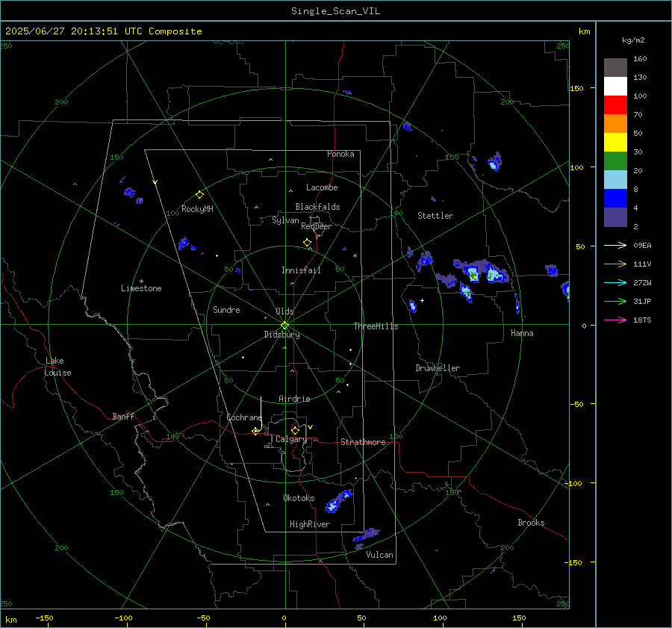Click the Calgary city label
The height and width of the screenshot is (628, 672).
291,439
